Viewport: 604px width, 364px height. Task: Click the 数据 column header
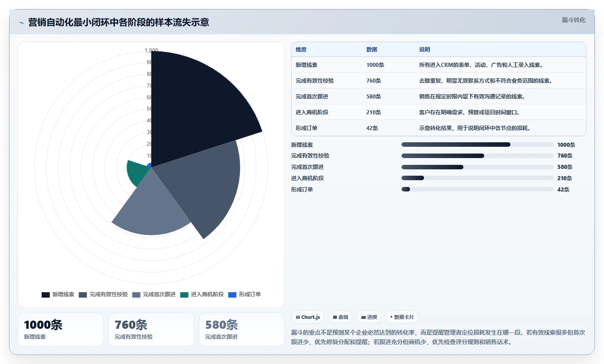coord(372,50)
